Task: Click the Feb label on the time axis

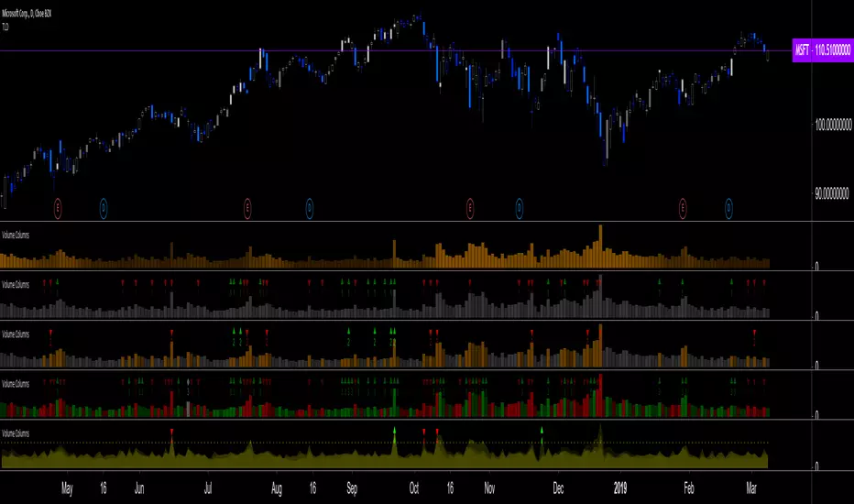Action: coord(689,488)
